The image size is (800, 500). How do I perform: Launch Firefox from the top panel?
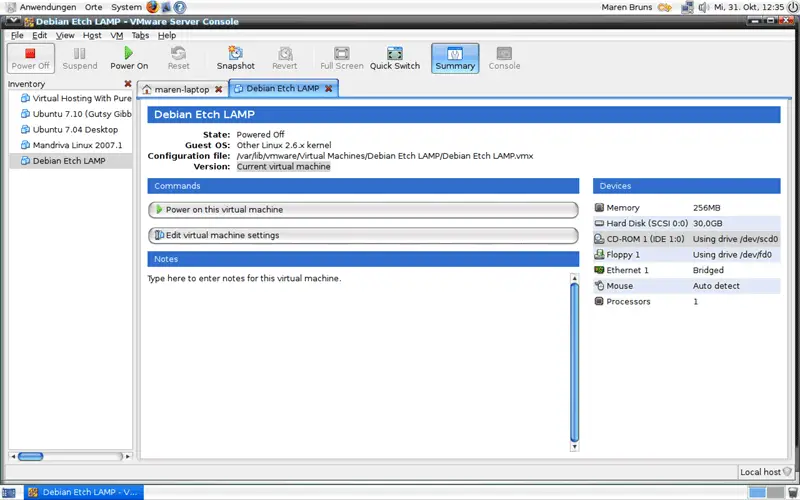[x=152, y=7]
